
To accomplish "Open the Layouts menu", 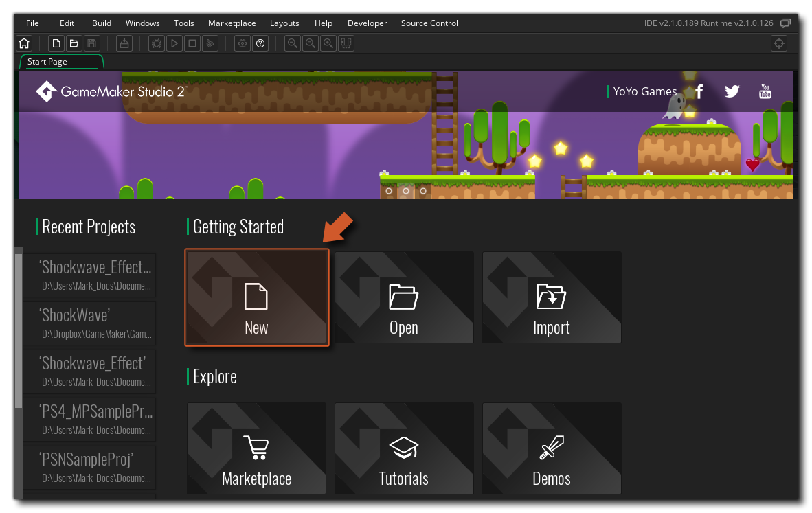I will (x=284, y=23).
